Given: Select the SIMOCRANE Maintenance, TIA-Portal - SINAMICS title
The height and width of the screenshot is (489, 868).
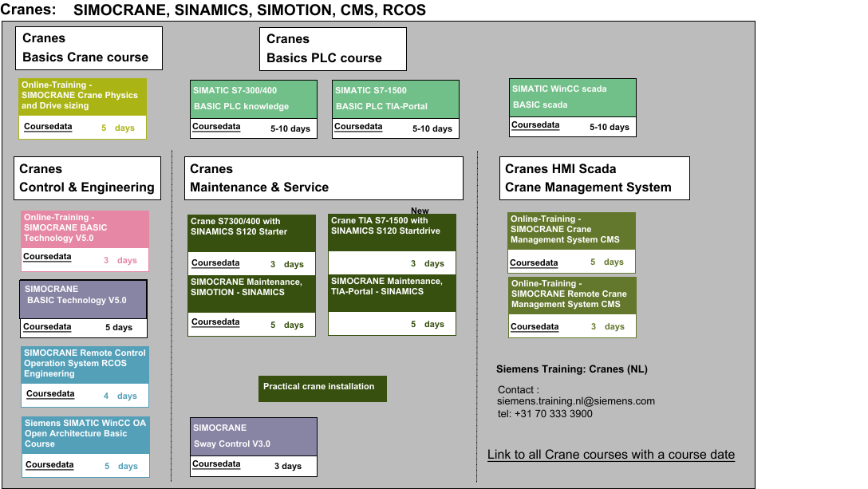Looking at the screenshot, I should (392, 293).
